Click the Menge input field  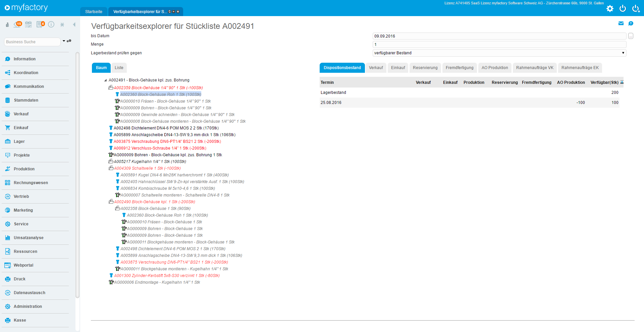pyautogui.click(x=499, y=45)
